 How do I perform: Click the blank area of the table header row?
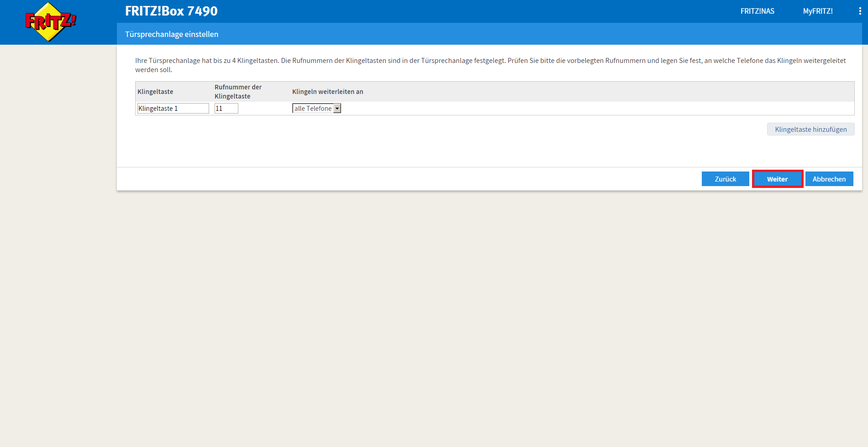(594, 92)
